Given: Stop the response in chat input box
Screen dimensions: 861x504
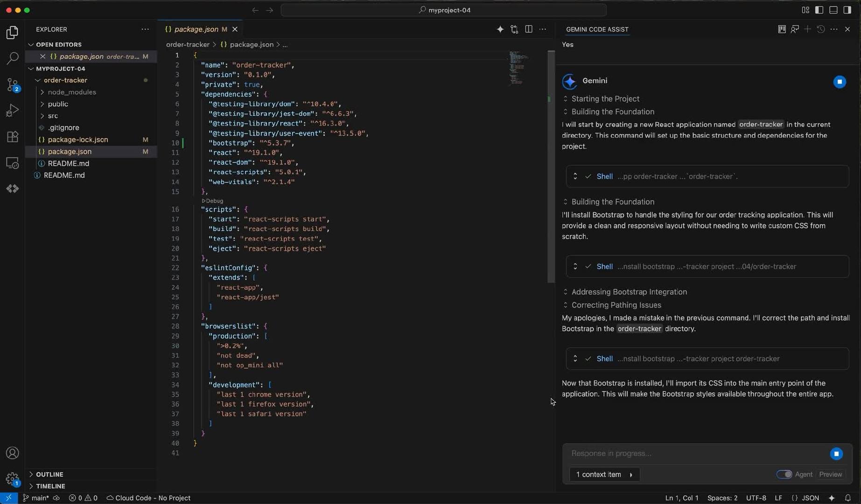Looking at the screenshot, I should [836, 454].
